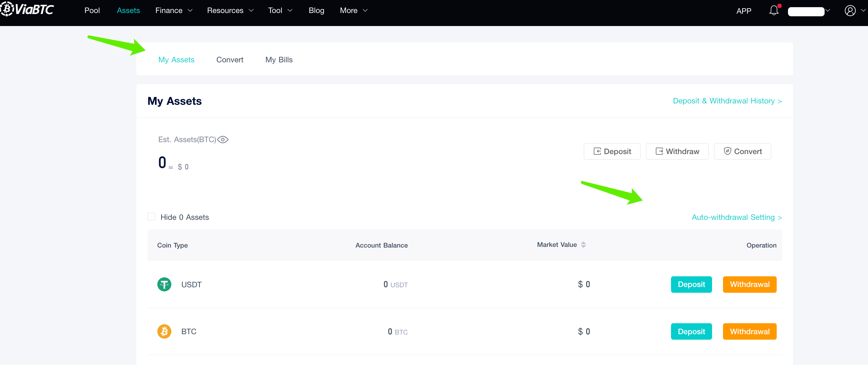
Task: Select the My Bills tab
Action: point(279,60)
